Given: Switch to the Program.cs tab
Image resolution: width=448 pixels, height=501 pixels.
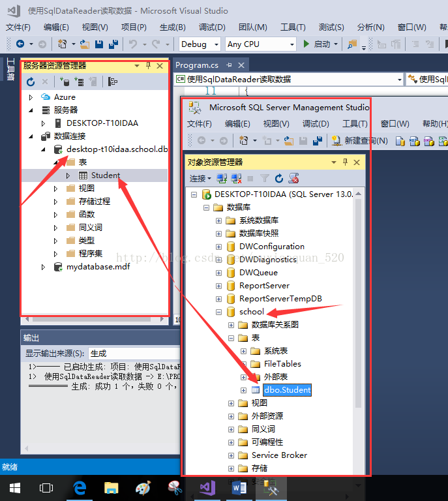Looking at the screenshot, I should pos(197,65).
